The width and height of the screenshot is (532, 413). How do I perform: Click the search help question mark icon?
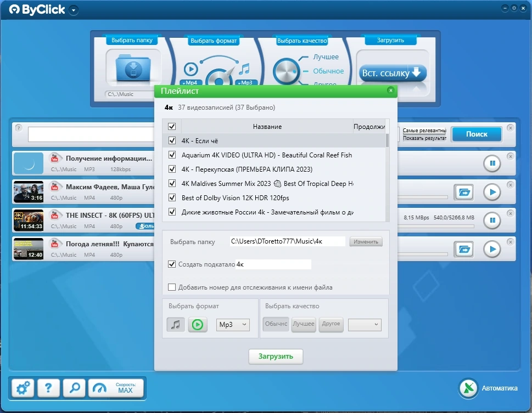19,127
